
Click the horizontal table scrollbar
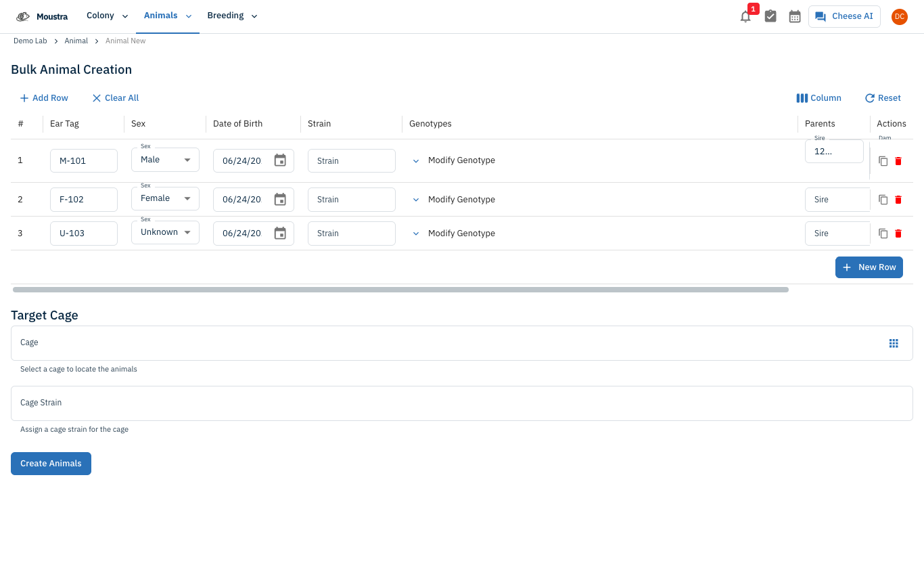[x=400, y=290]
